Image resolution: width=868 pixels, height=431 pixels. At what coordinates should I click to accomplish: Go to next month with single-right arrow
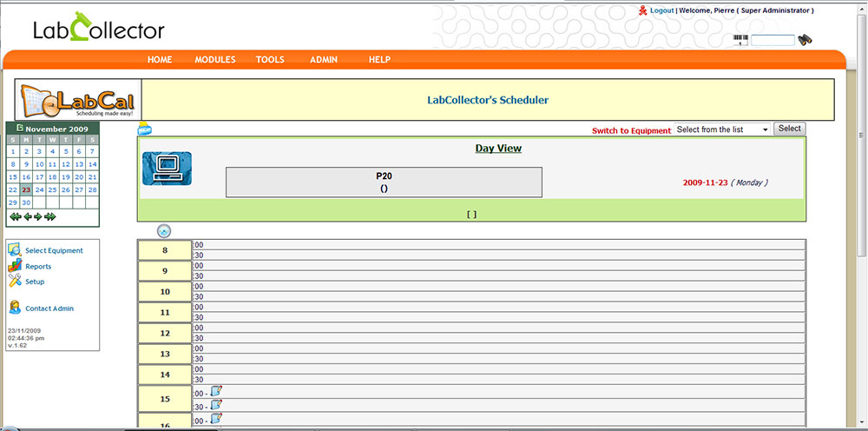[37, 216]
